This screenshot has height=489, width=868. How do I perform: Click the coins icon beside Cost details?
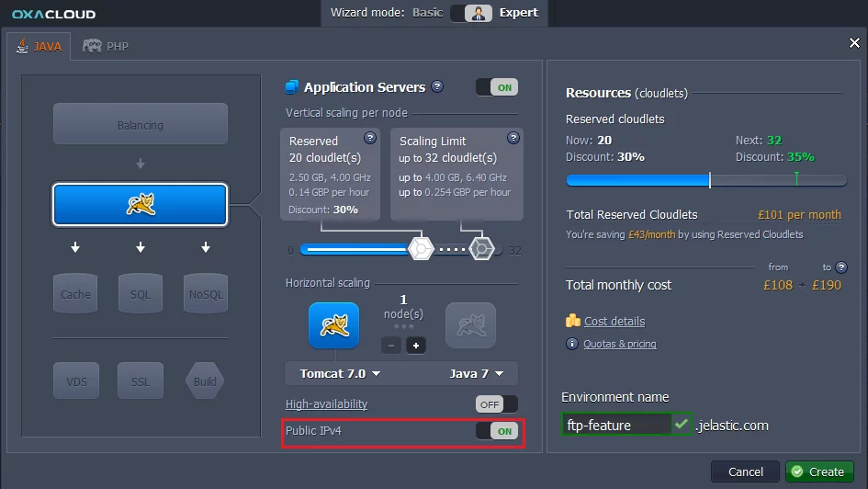tap(573, 321)
